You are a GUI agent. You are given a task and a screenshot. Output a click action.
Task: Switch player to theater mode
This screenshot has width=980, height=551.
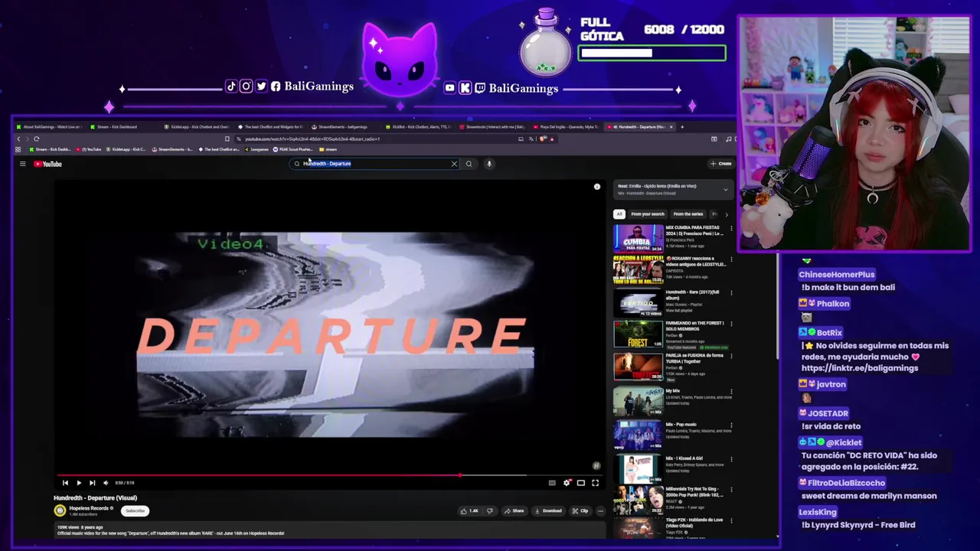581,483
